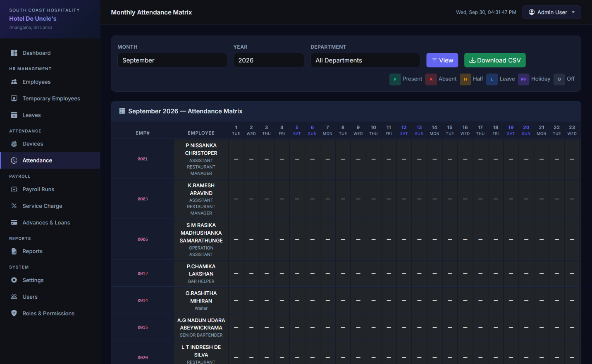Click employee number 0006

click(143, 240)
